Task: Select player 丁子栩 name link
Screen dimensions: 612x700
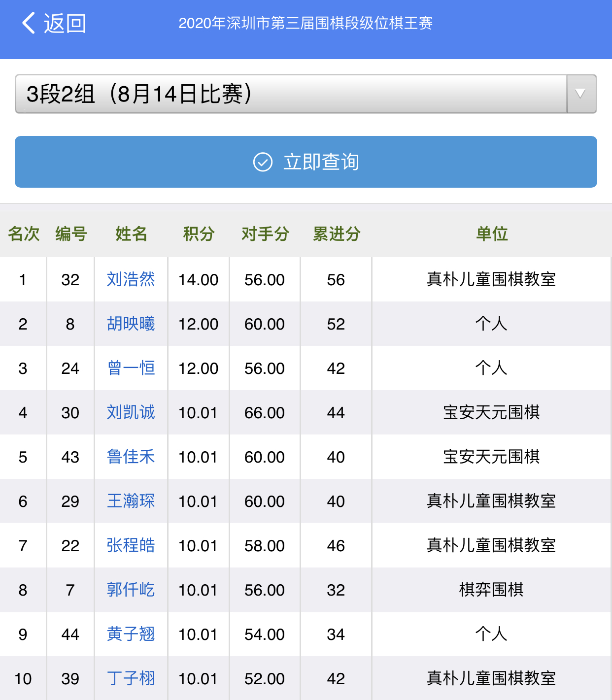Action: (x=131, y=678)
